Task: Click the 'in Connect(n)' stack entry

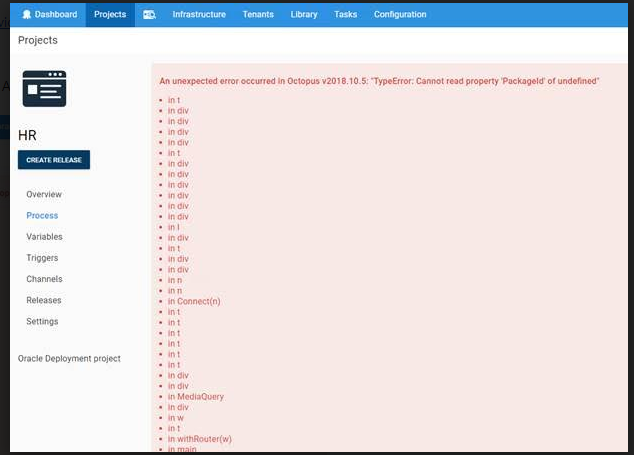Action: click(x=194, y=301)
